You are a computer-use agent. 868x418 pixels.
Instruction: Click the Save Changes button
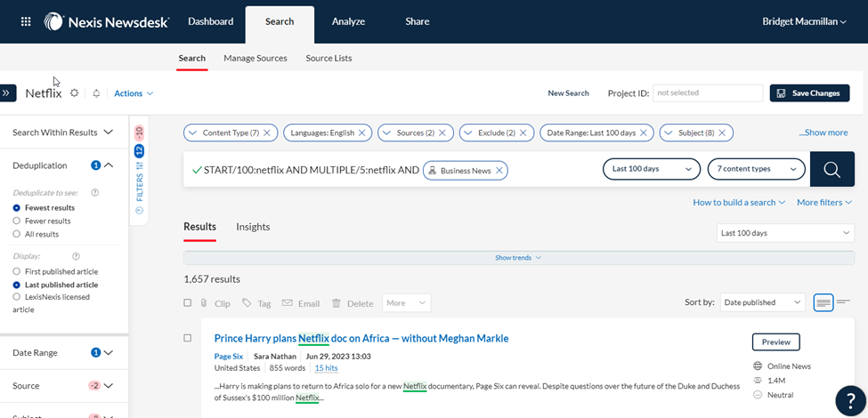[809, 93]
